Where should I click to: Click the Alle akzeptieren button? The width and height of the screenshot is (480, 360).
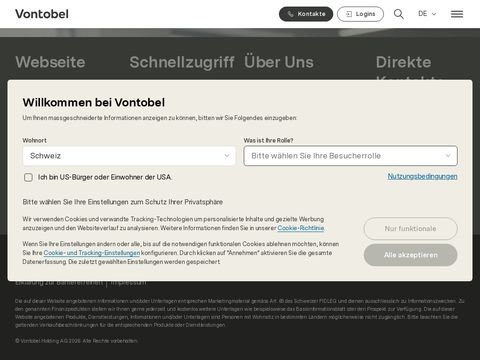coord(410,255)
